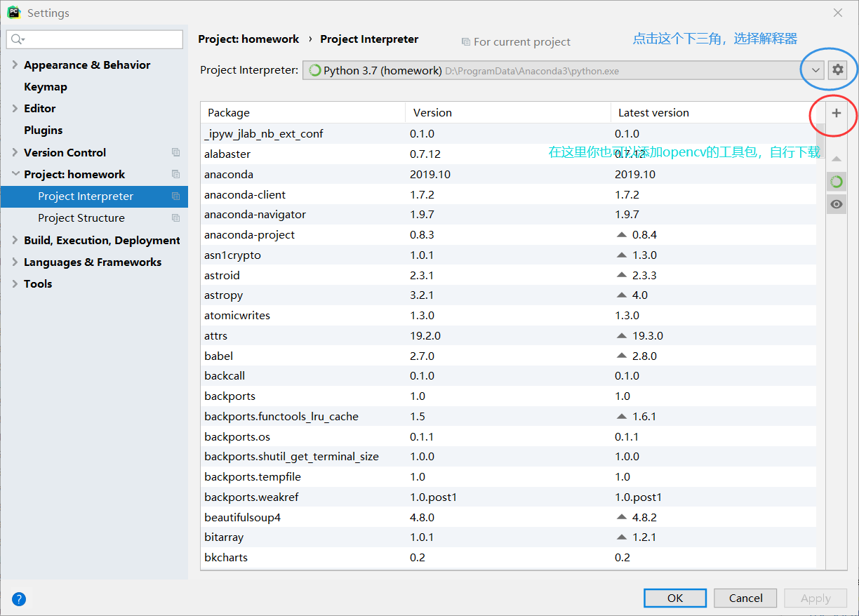
Task: Click latest version 19.3.0 of attrs
Action: coord(647,335)
